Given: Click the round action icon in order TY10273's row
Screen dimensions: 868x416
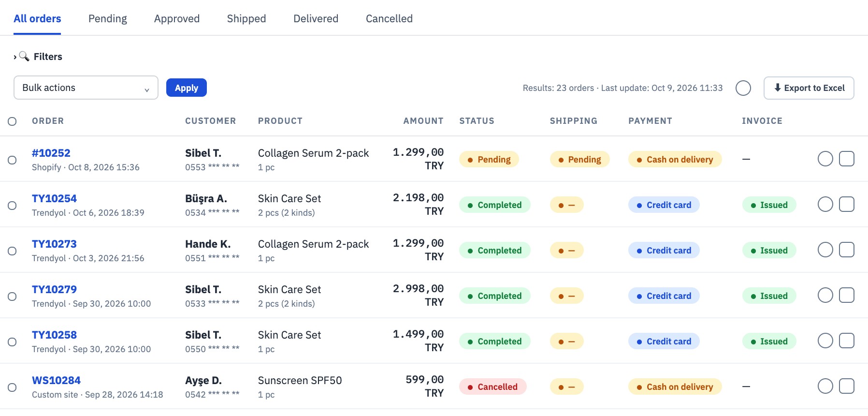Looking at the screenshot, I should [x=825, y=250].
